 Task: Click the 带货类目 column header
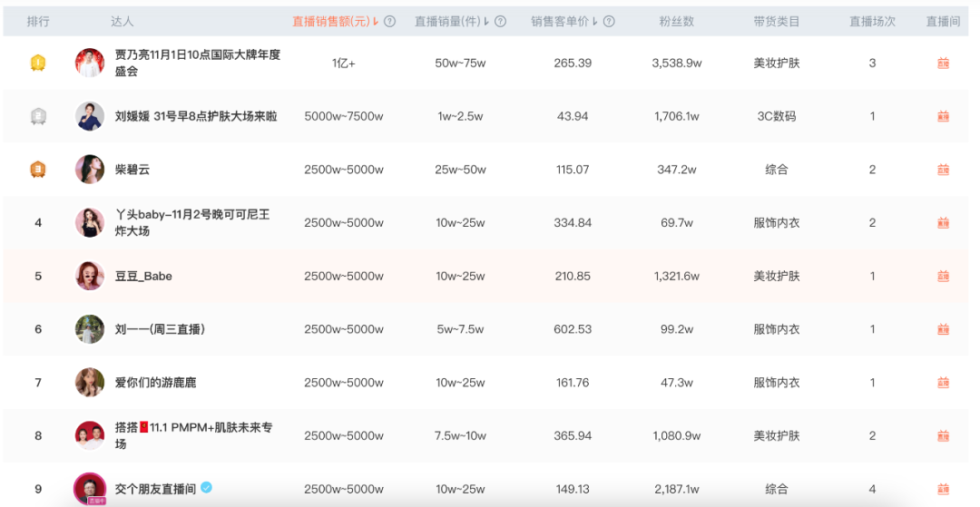point(776,22)
